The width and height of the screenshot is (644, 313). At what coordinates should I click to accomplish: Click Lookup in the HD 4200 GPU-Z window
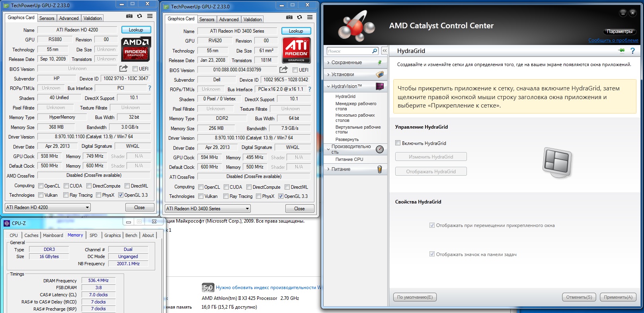click(x=136, y=30)
